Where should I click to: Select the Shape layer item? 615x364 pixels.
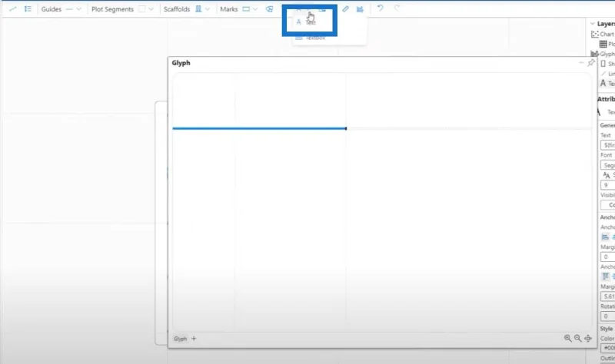(x=607, y=64)
